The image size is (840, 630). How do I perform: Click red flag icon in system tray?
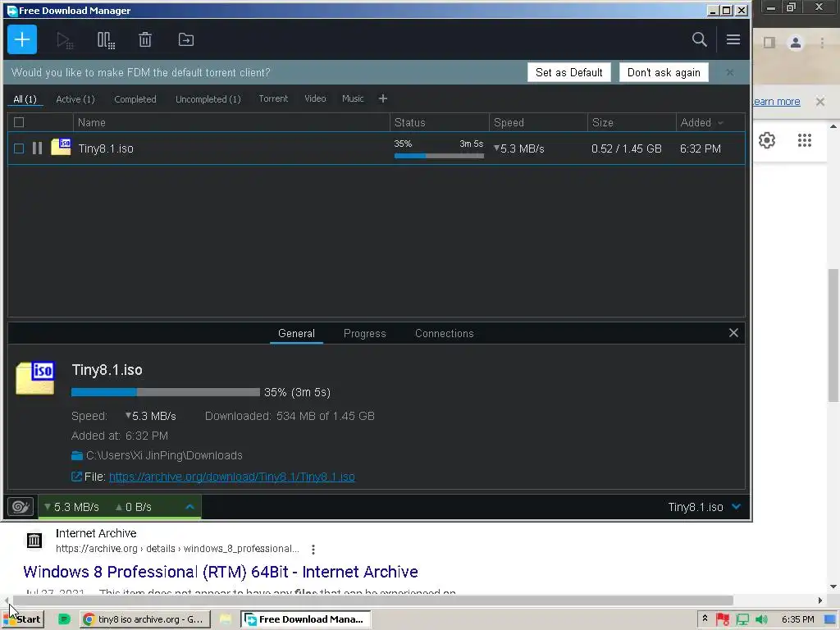coord(723,619)
